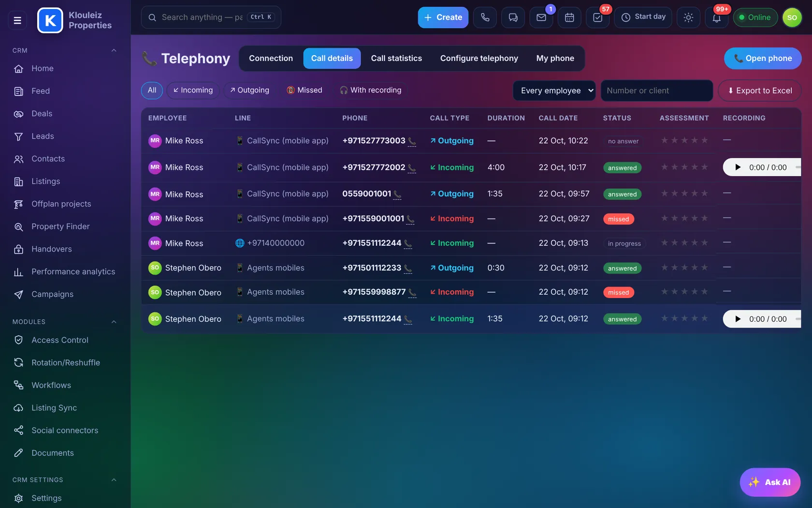812x508 pixels.
Task: Click the Start day button
Action: [x=643, y=17]
